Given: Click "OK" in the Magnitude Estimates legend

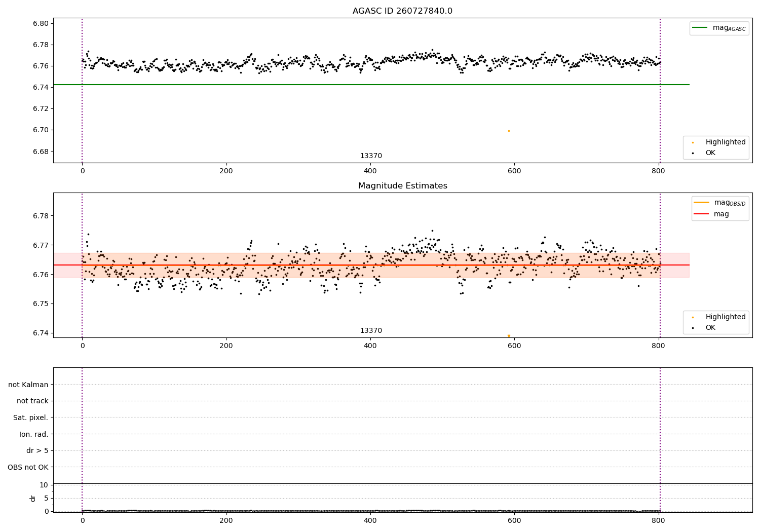Looking at the screenshot, I should [710, 328].
